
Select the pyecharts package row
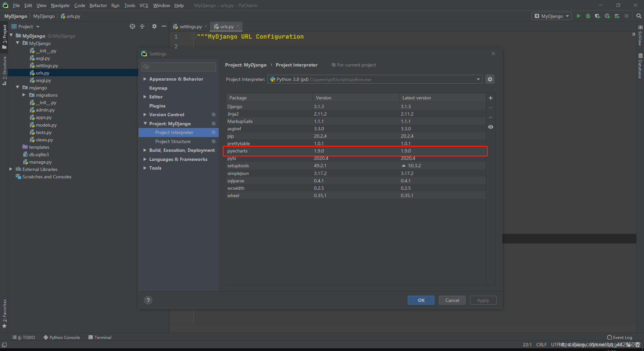(x=356, y=151)
